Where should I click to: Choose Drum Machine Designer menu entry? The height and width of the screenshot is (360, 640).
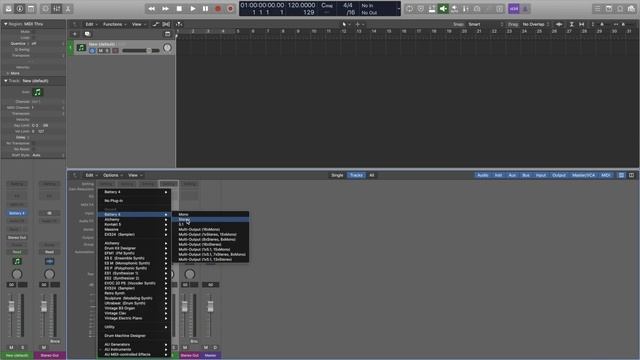coord(134,336)
